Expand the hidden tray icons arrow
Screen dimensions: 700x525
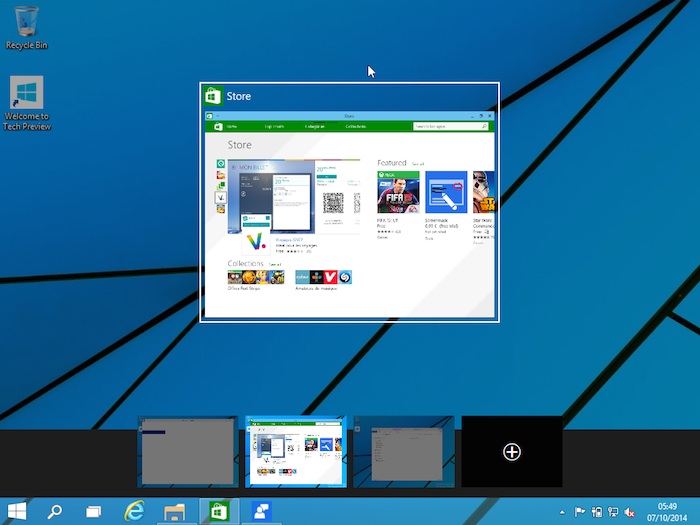[562, 511]
